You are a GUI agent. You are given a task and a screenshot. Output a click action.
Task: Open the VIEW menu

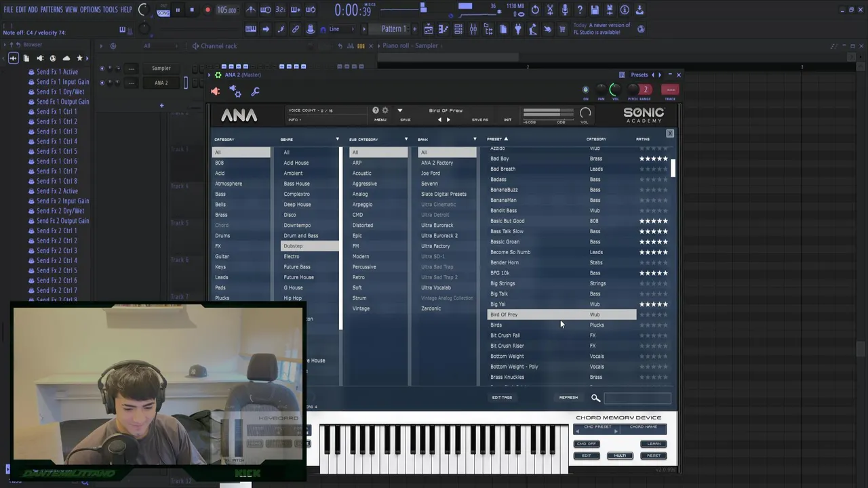pyautogui.click(x=71, y=9)
